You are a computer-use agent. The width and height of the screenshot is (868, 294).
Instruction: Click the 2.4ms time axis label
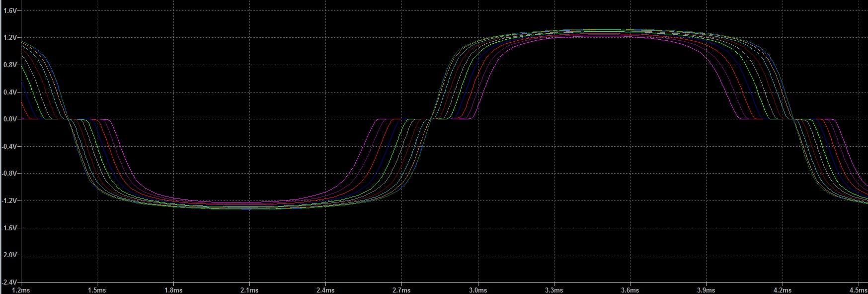[325, 290]
